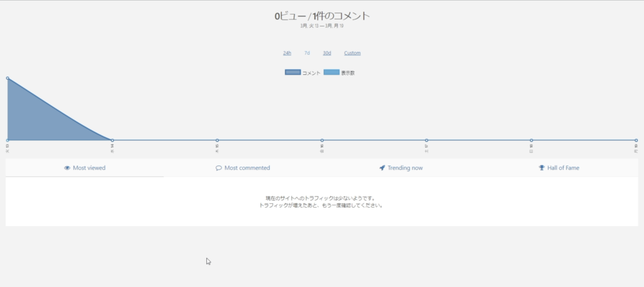This screenshot has width=644, height=287.
Task: Select the 24h time range link
Action: click(287, 53)
